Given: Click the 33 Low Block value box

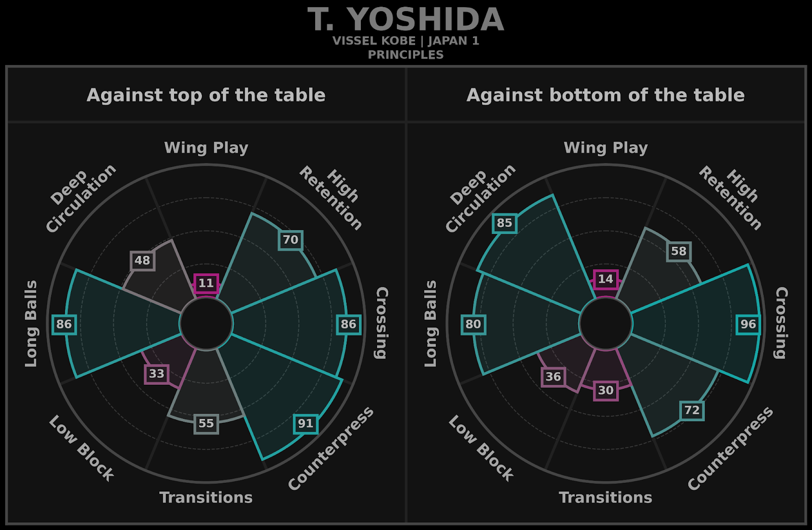Looking at the screenshot, I should pos(156,374).
